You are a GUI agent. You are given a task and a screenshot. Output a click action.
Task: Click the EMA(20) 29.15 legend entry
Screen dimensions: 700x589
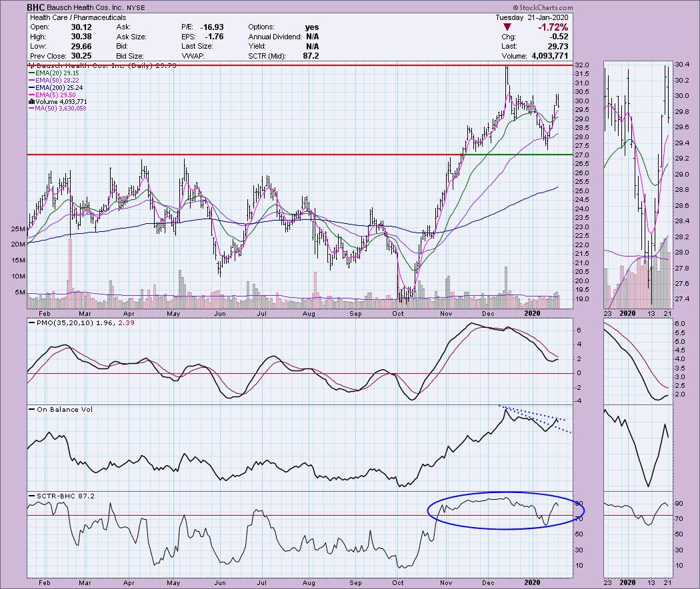(x=53, y=73)
